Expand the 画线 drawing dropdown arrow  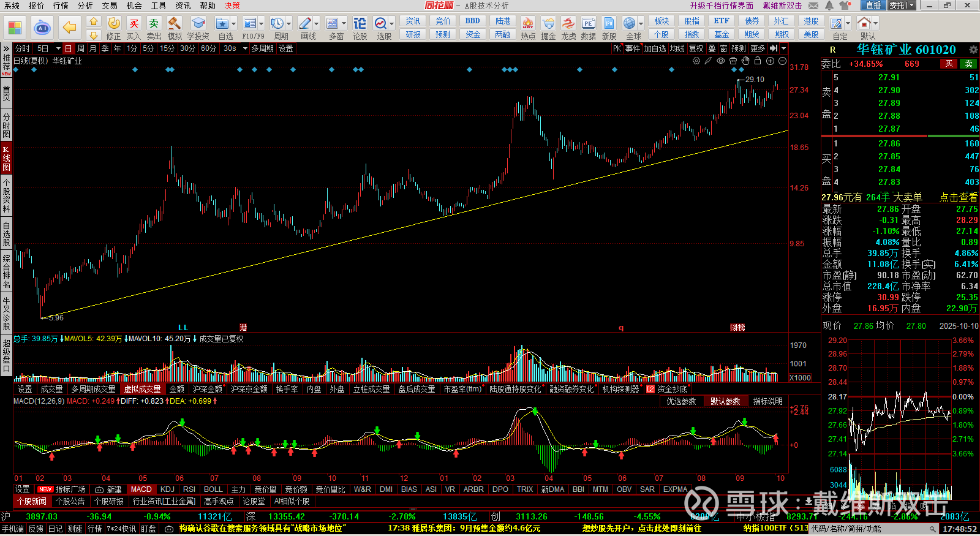pyautogui.click(x=317, y=24)
